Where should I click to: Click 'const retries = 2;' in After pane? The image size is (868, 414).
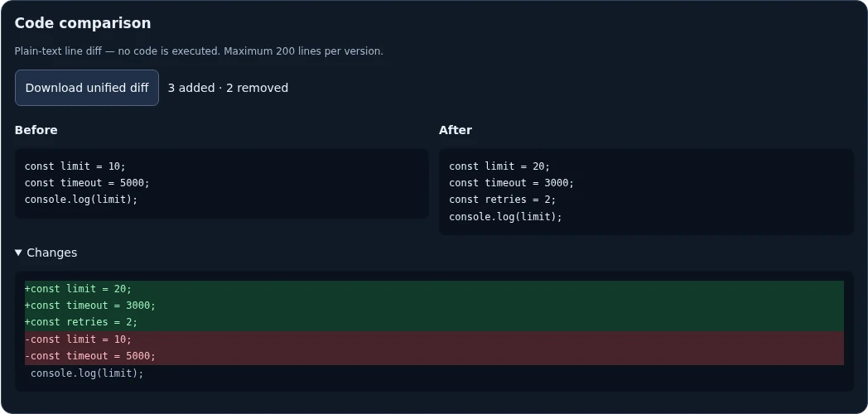coord(503,200)
